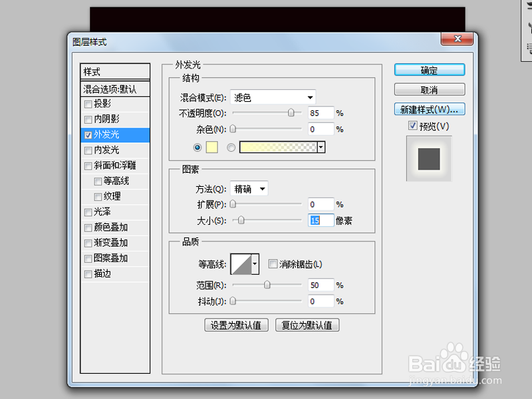Click the 扩展 spread value field
Screen dimensions: 532x399
pyautogui.click(x=321, y=205)
